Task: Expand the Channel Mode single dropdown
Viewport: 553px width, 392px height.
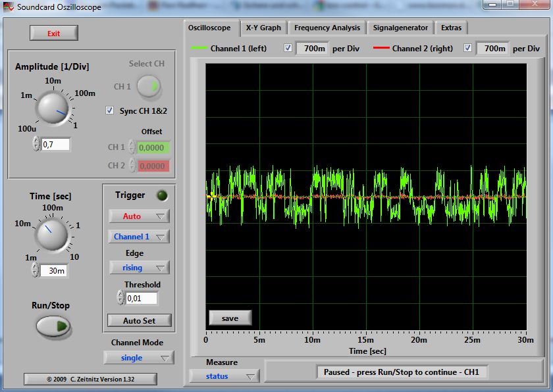Action: pyautogui.click(x=138, y=358)
